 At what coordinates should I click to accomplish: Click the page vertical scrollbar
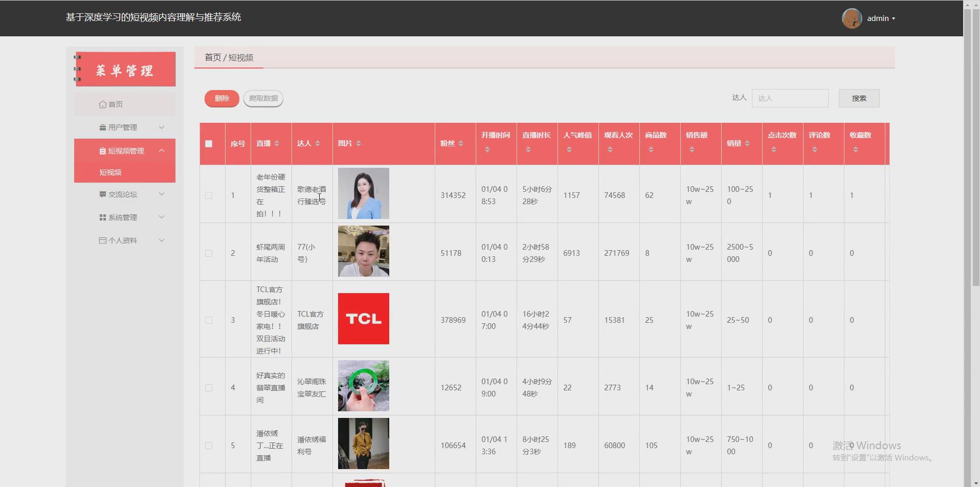(x=975, y=148)
